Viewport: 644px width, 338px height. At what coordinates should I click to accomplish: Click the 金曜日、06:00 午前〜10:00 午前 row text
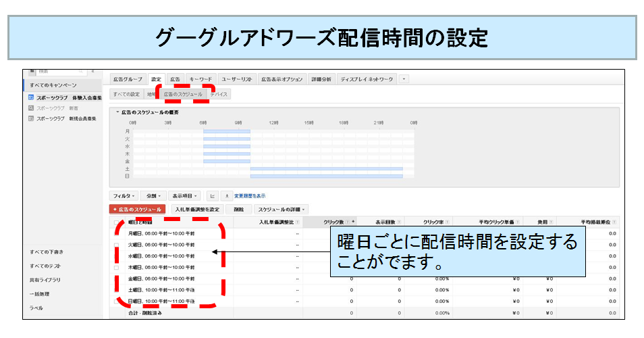(161, 279)
